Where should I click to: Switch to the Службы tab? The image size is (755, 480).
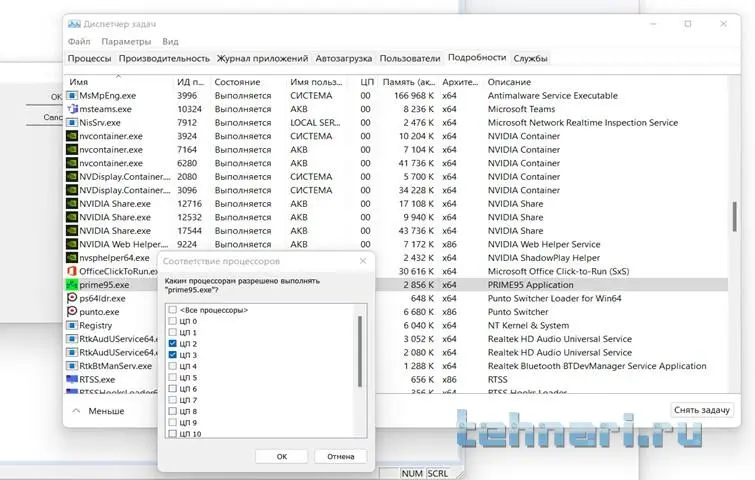coord(530,58)
